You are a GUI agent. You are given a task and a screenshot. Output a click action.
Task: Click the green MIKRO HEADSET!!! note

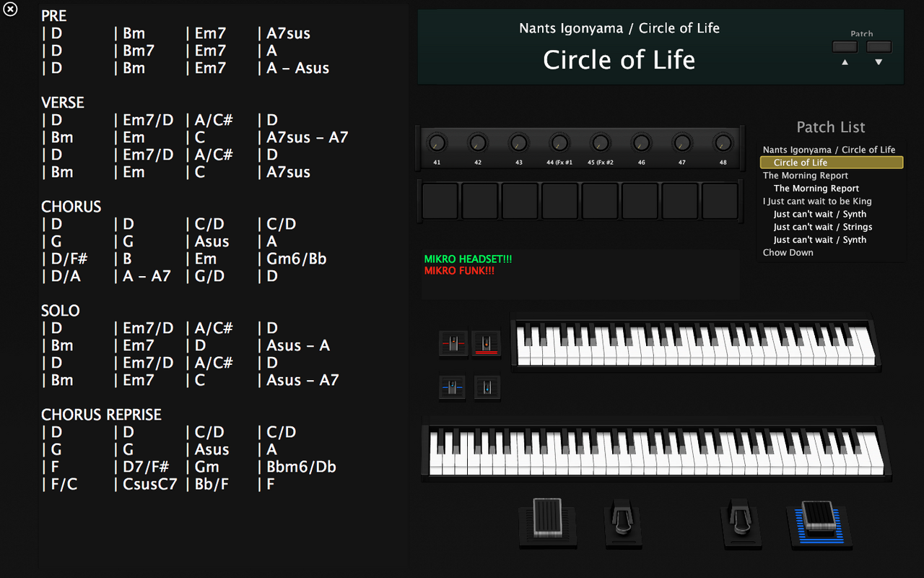coord(468,259)
